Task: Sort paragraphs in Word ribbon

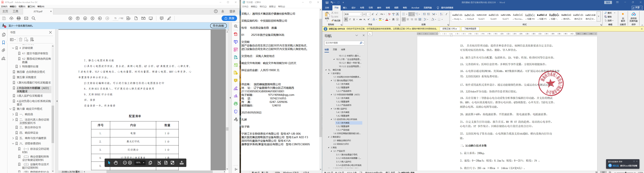Action: tap(441, 14)
